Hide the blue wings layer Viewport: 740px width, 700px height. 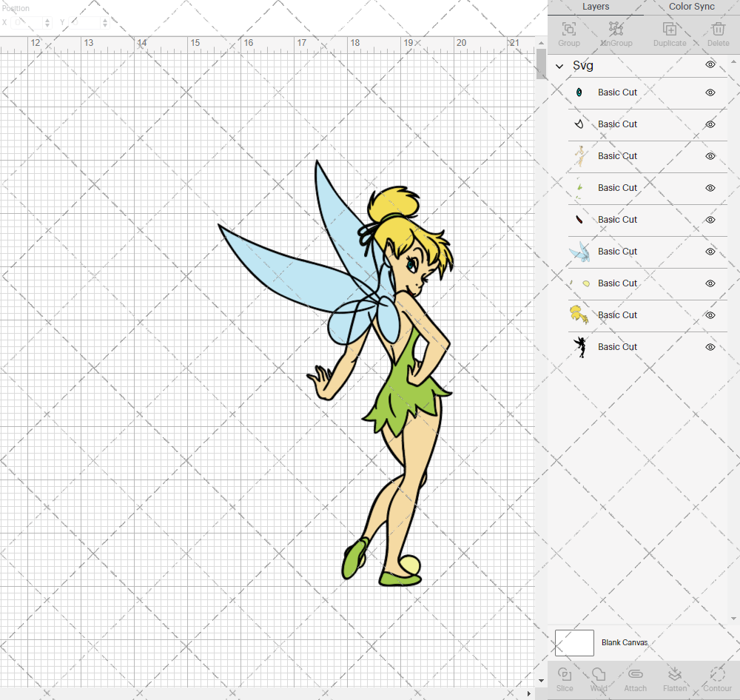pos(710,252)
